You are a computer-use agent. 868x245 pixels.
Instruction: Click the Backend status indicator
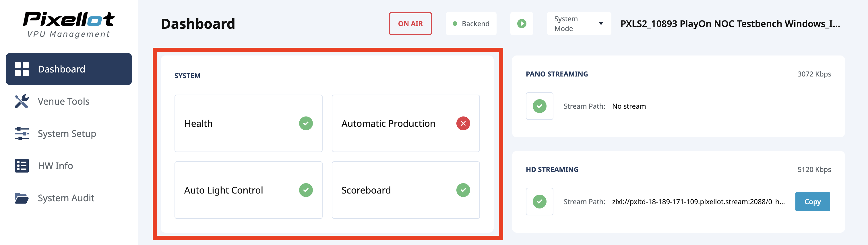pyautogui.click(x=471, y=24)
